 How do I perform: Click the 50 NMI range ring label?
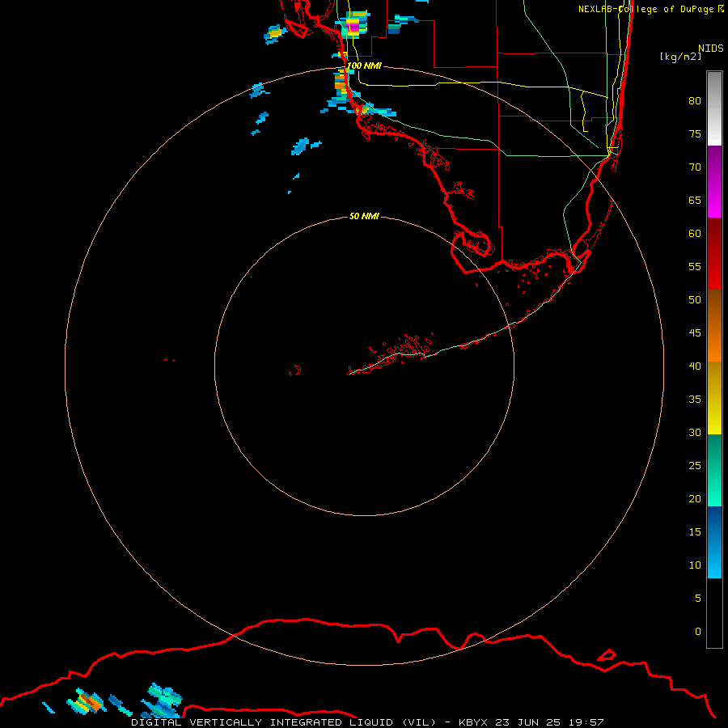(x=364, y=216)
